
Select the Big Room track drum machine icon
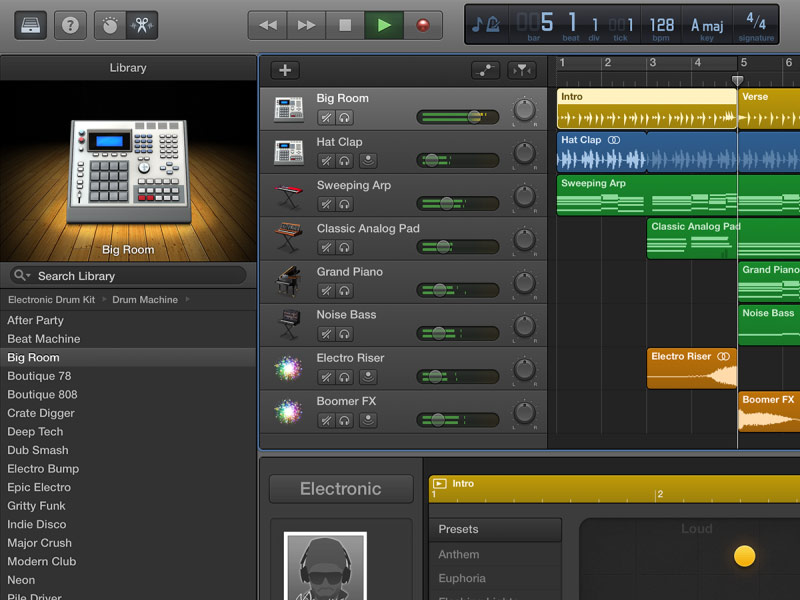pos(289,109)
